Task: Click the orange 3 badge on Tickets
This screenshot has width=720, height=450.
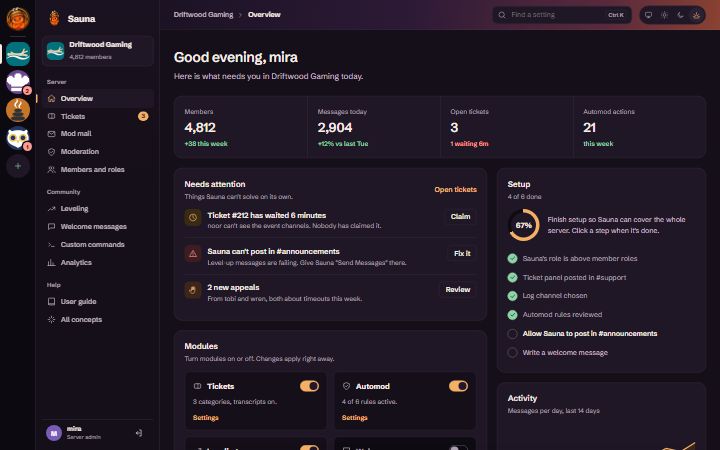Action: 143,116
